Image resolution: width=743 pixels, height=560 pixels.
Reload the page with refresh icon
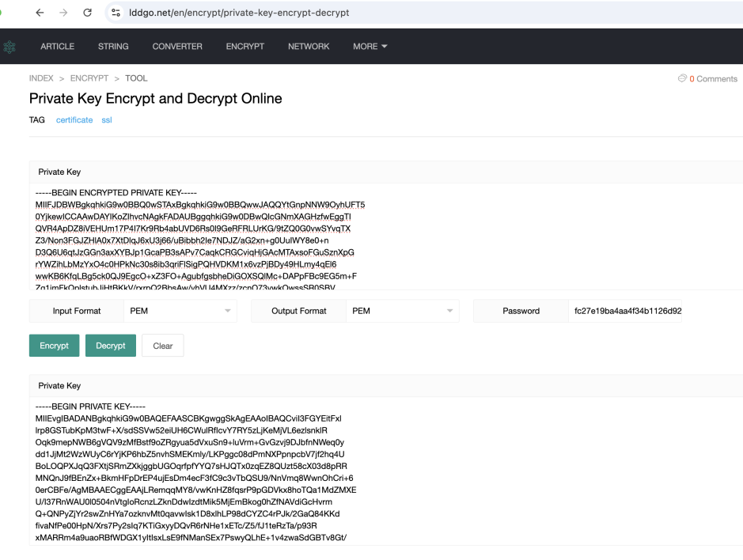(x=87, y=13)
